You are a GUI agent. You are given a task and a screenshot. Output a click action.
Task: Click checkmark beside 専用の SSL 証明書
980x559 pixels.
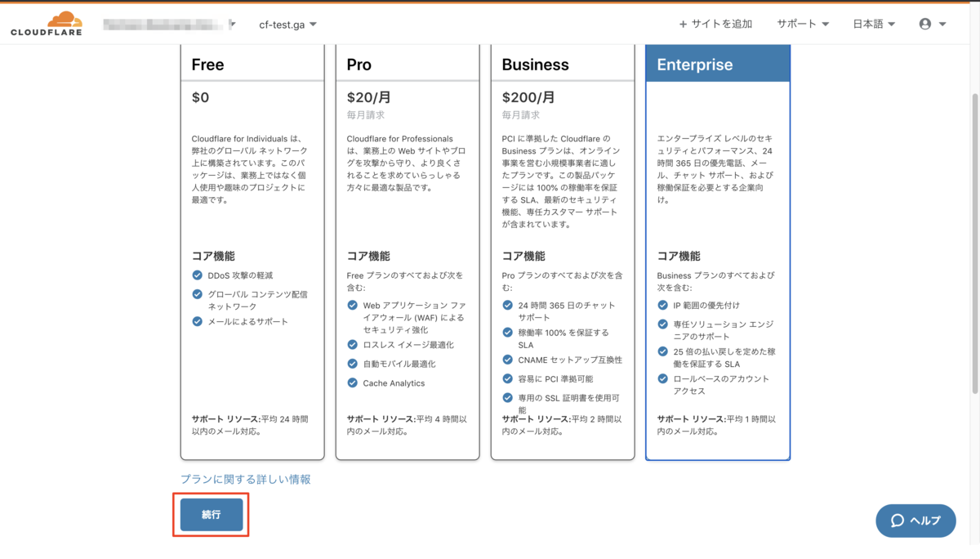(507, 398)
